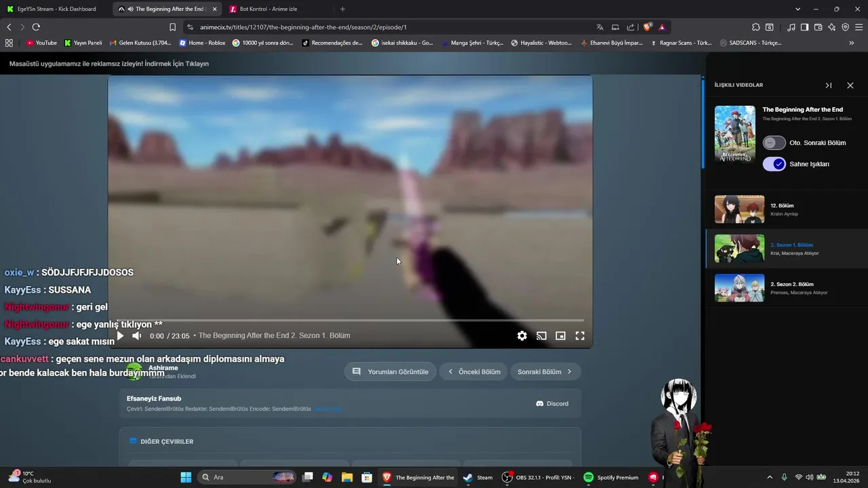Show hidden system tray icons
Screen dimensions: 868x488
click(x=769, y=477)
